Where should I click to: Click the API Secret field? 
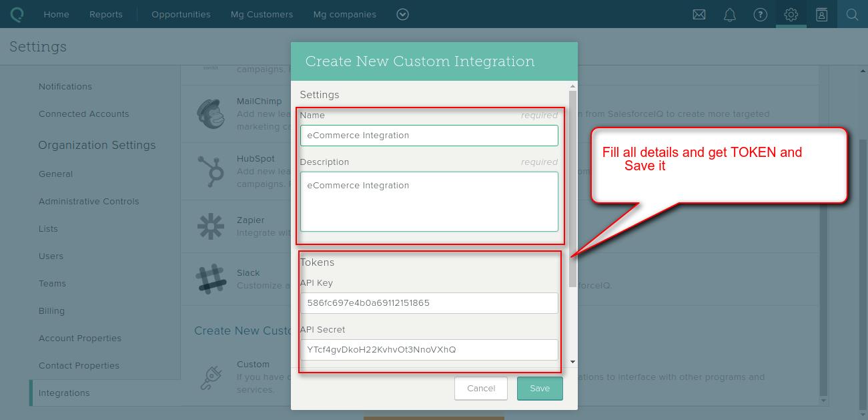429,349
